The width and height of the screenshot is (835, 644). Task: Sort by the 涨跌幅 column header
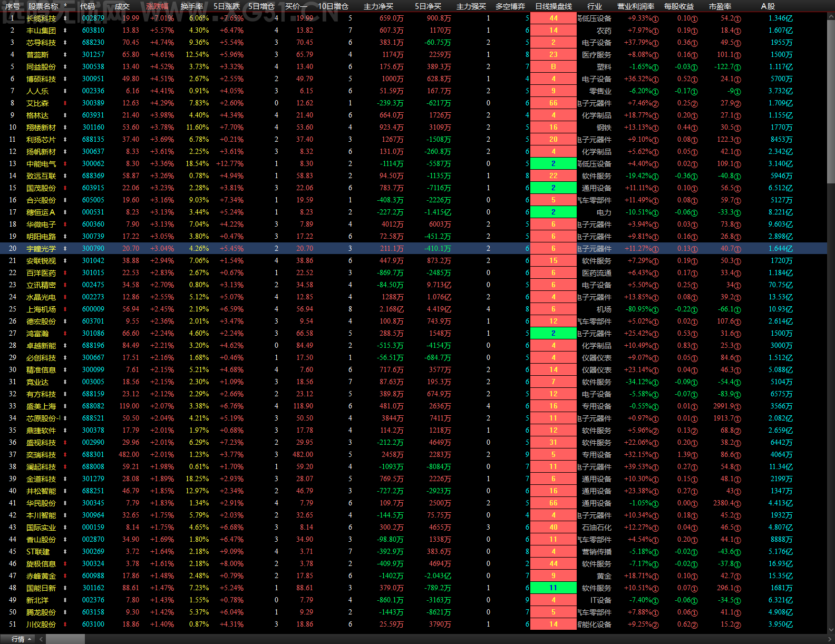(157, 6)
